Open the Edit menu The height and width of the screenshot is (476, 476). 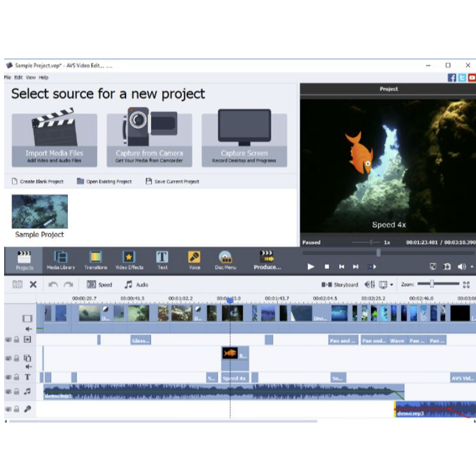pyautogui.click(x=19, y=77)
